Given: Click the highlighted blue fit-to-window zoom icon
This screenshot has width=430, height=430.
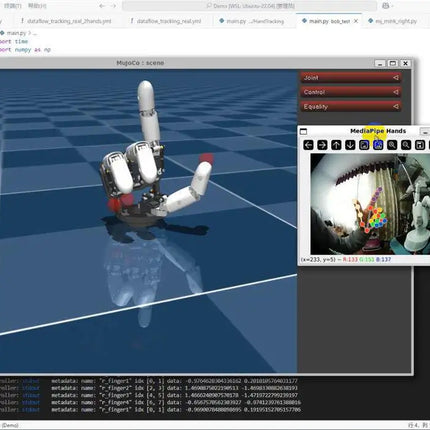Looking at the screenshot, I should (378, 145).
